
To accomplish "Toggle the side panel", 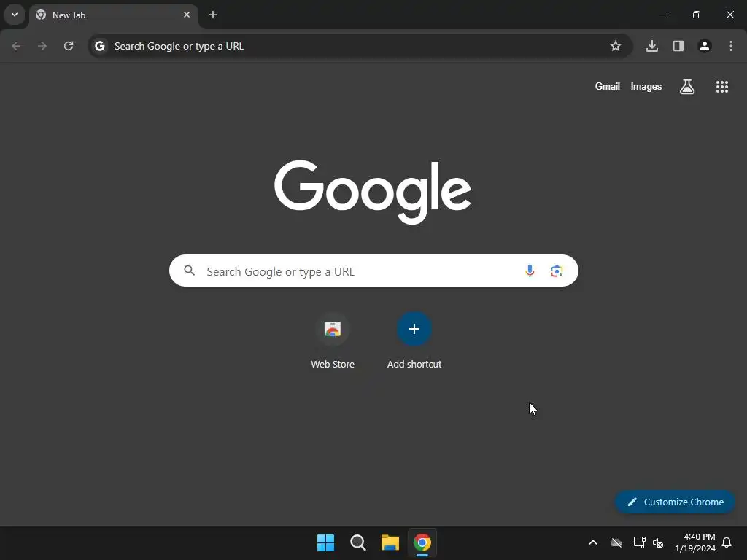I will coord(678,46).
